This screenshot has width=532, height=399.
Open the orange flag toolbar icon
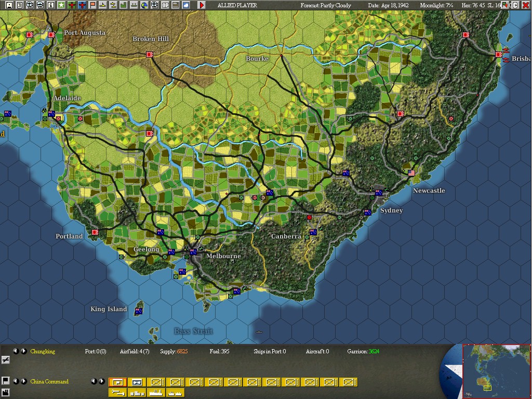pos(92,5)
